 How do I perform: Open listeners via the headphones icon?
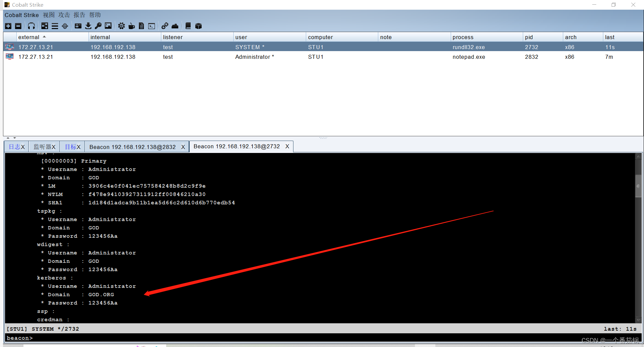pyautogui.click(x=31, y=26)
